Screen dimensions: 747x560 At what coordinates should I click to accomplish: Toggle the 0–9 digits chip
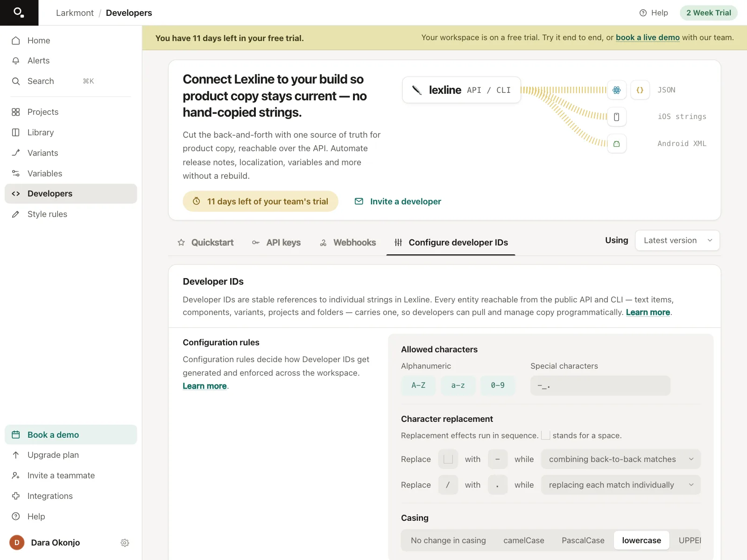click(498, 385)
